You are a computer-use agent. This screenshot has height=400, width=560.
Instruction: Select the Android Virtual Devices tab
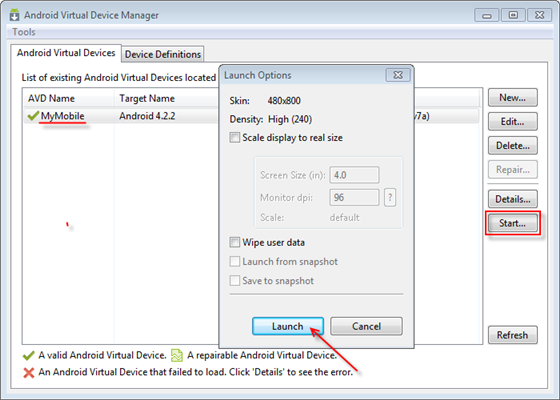click(x=66, y=53)
